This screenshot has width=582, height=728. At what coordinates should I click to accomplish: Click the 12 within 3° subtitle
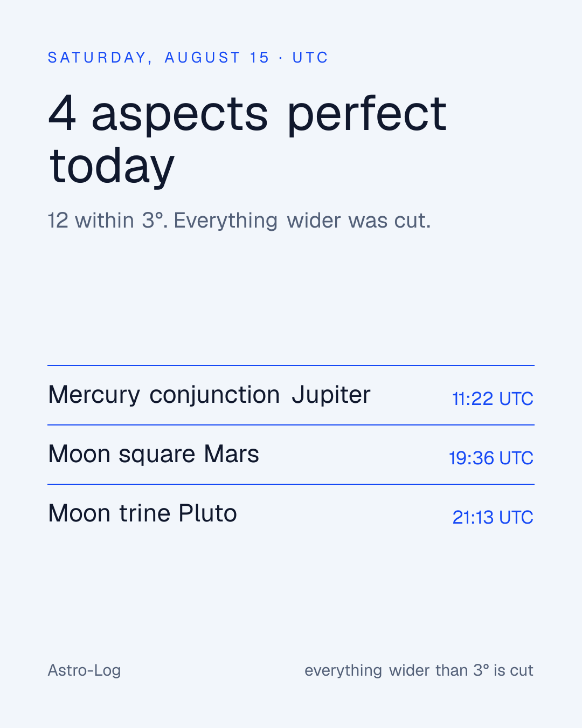click(x=239, y=221)
